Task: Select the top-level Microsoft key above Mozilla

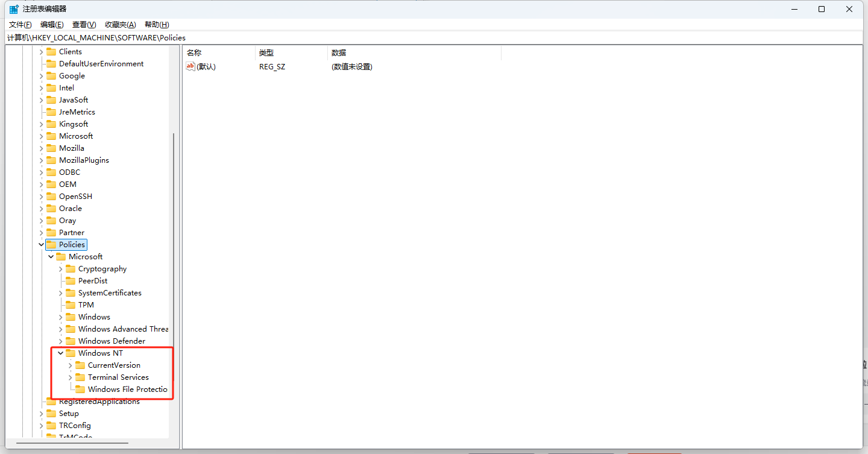Action: click(x=76, y=136)
